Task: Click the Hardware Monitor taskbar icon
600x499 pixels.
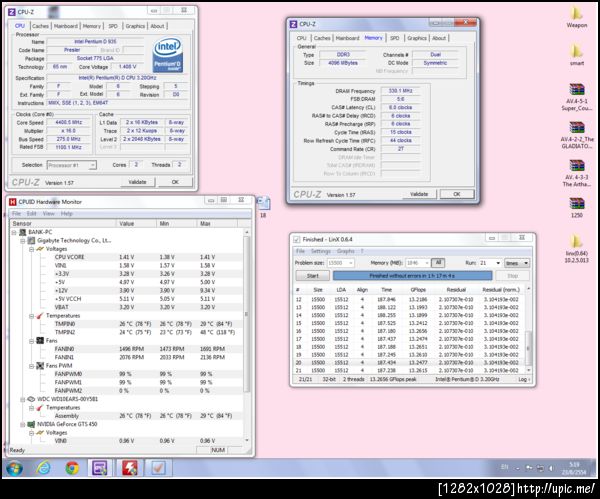Action: (129, 468)
